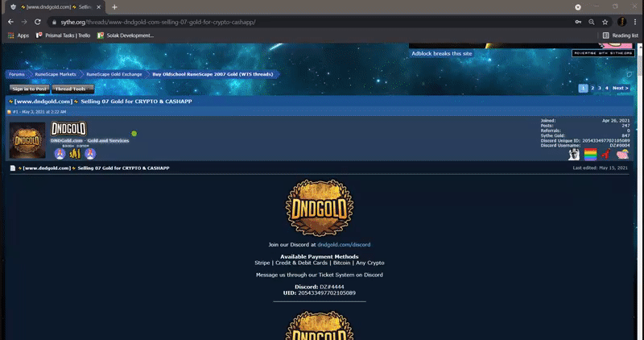Open RuneScape Markets breadcrumb
Viewport: 644px width, 340px height.
click(56, 74)
